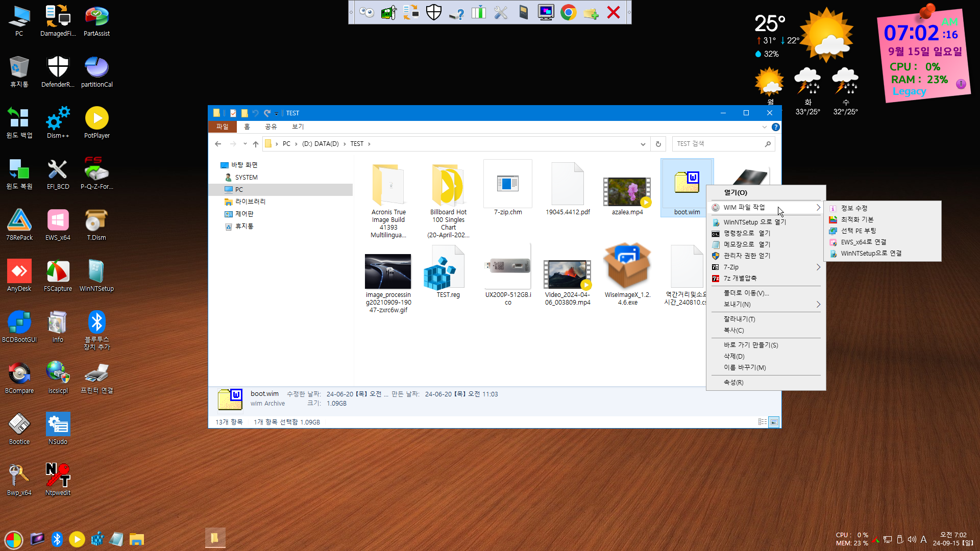Select the 78RePack desktop icon
Image resolution: width=980 pixels, height=551 pixels.
click(19, 225)
